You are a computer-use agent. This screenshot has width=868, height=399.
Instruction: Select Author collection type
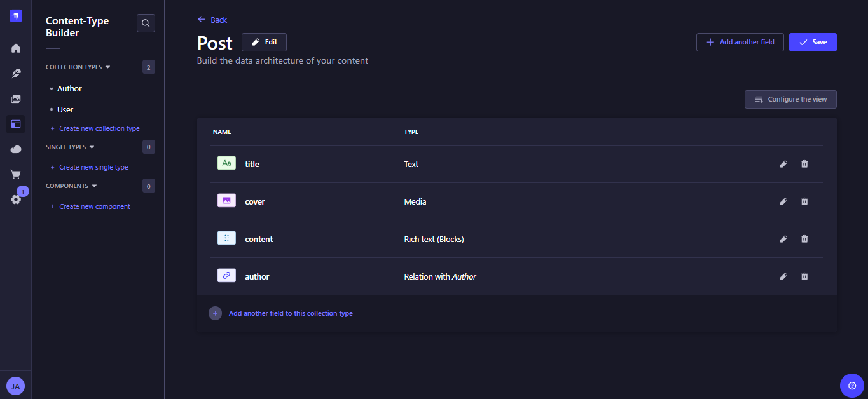pyautogui.click(x=69, y=89)
